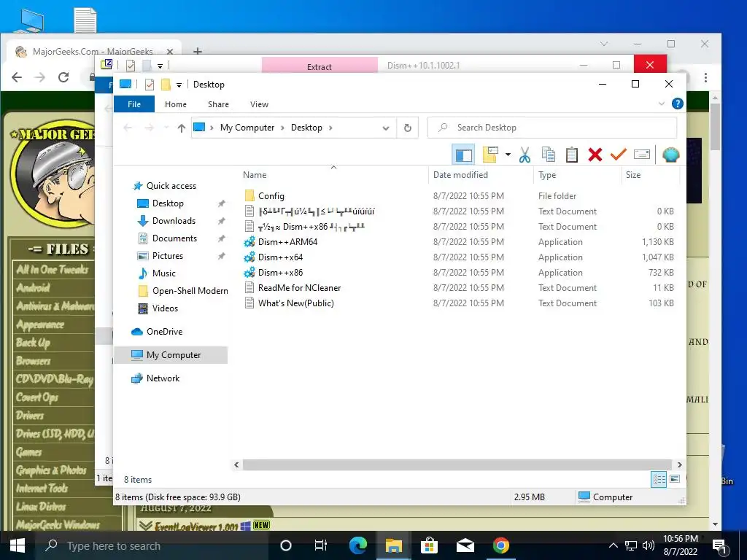Click the Copy toolbar icon
747x560 pixels.
[x=549, y=155]
